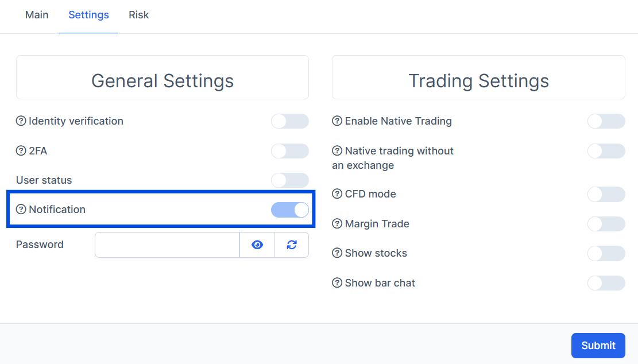This screenshot has width=638, height=364.
Task: Click inside the Password input field
Action: pyautogui.click(x=167, y=245)
